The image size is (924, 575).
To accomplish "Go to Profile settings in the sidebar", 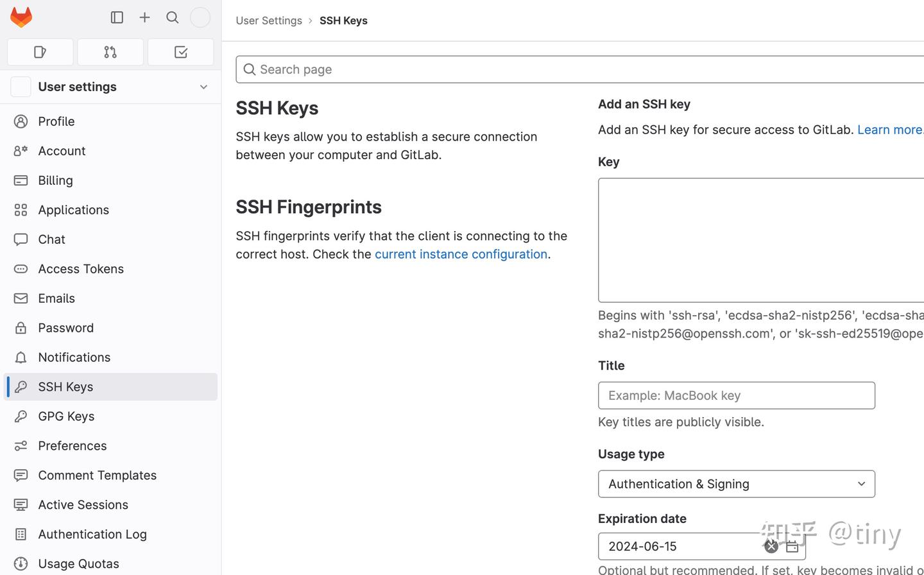I will pyautogui.click(x=56, y=121).
